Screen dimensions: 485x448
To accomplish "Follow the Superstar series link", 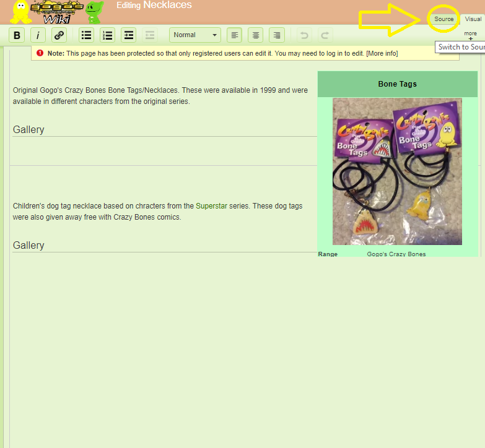I will (211, 206).
